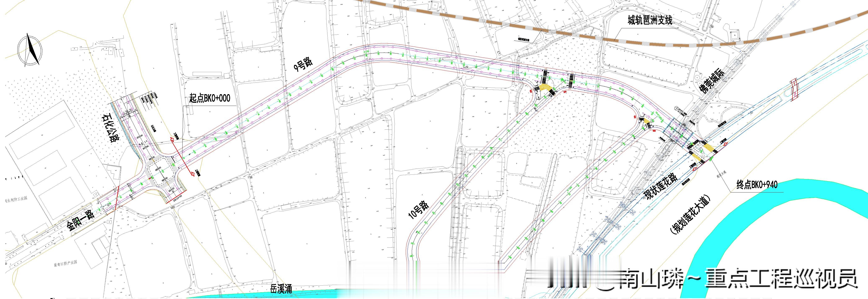Viewport: 868px width, 299px height.
Task: Click the 起点BK0+000 label
Action: 210,98
